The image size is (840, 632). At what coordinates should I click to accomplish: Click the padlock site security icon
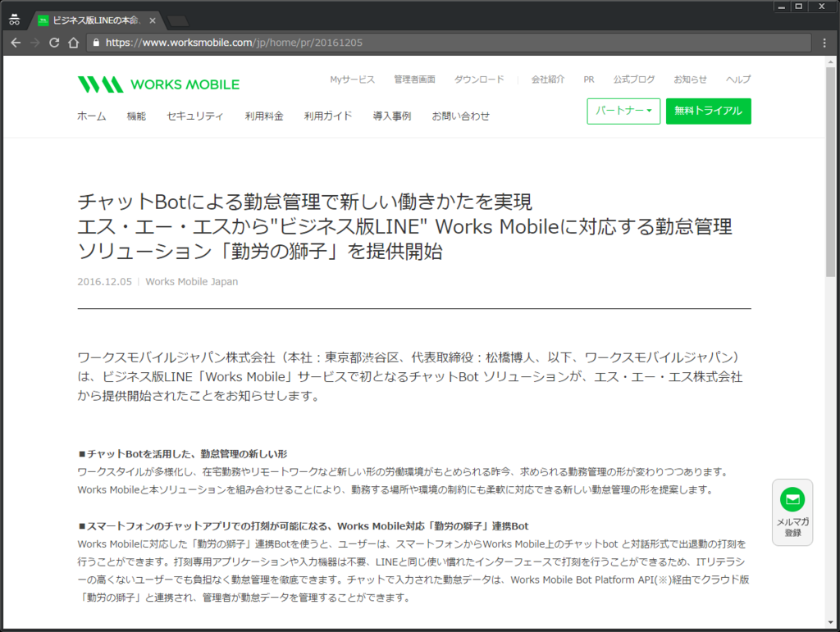point(96,43)
